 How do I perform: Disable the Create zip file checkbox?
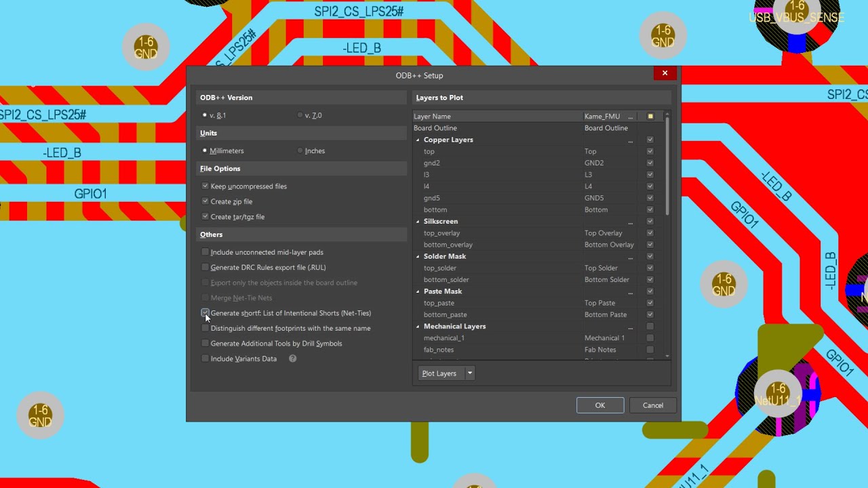(x=205, y=201)
